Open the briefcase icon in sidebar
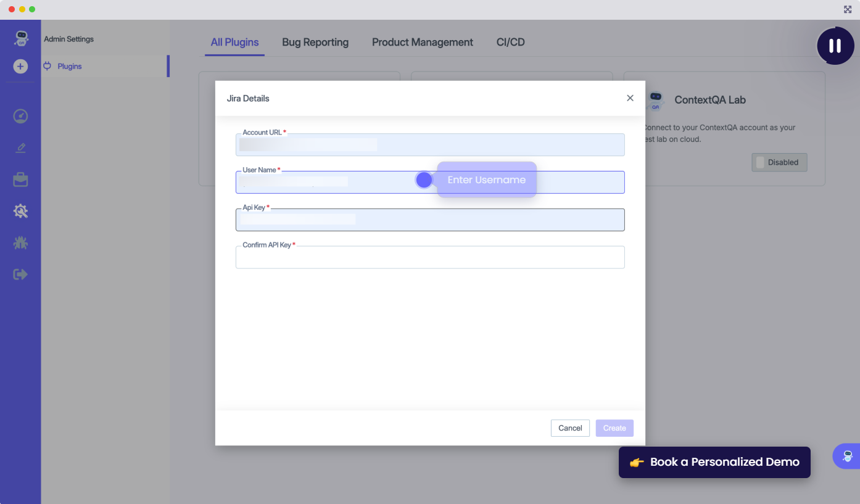The image size is (860, 504). click(20, 180)
